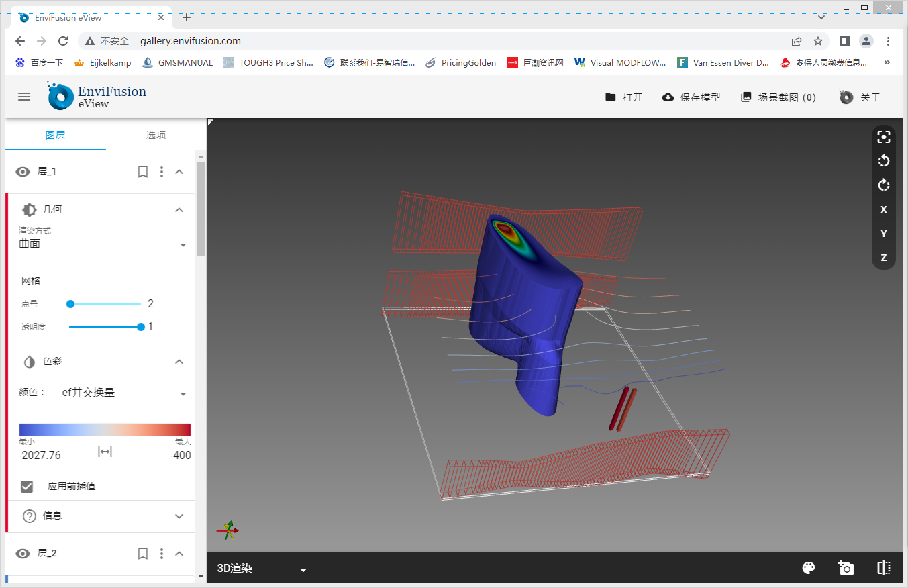Take a scene screenshot with the camera-plus icon
Image resolution: width=908 pixels, height=588 pixels.
(x=846, y=568)
